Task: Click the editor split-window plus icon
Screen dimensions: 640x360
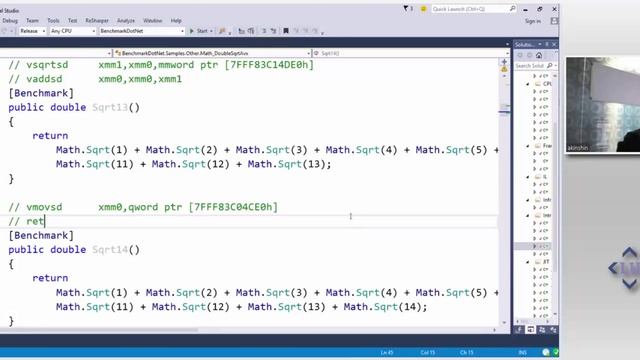Action: click(x=504, y=62)
